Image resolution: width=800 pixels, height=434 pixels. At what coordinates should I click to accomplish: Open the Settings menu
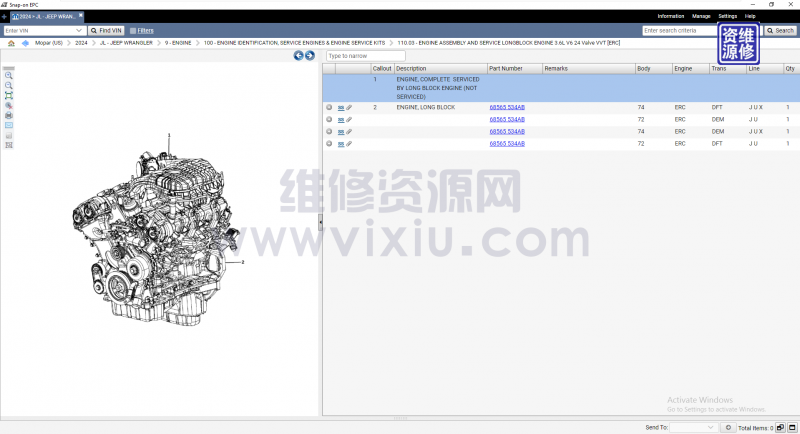728,16
